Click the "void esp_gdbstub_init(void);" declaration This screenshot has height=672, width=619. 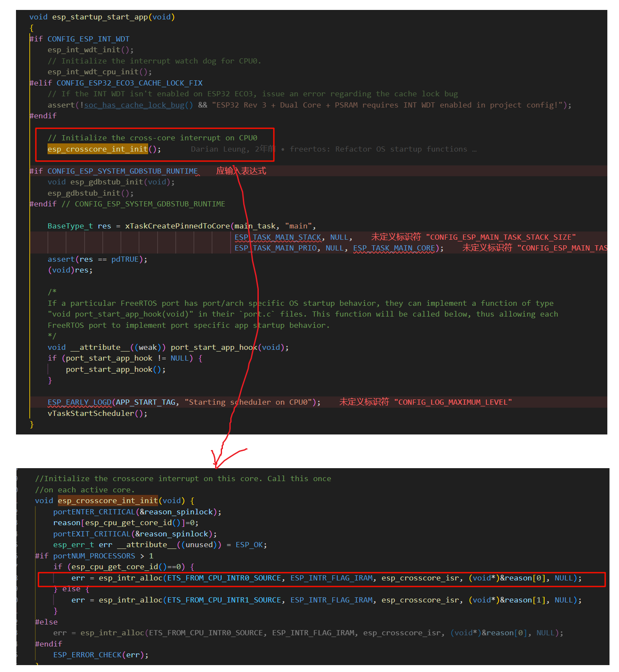pos(111,182)
